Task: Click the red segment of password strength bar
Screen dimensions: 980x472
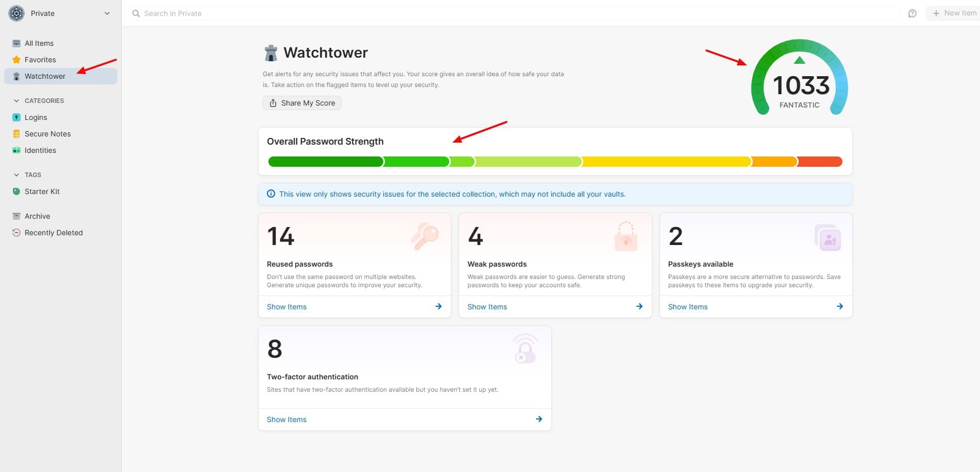Action: click(820, 162)
